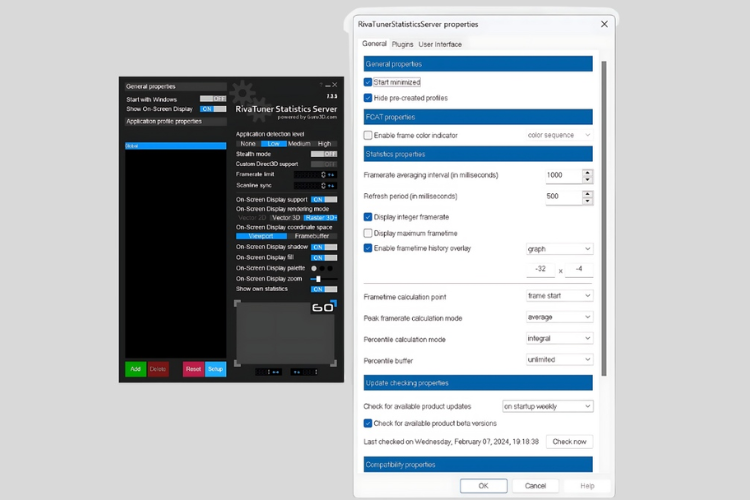
Task: Toggle On-Screen Display support switch
Action: (x=324, y=200)
